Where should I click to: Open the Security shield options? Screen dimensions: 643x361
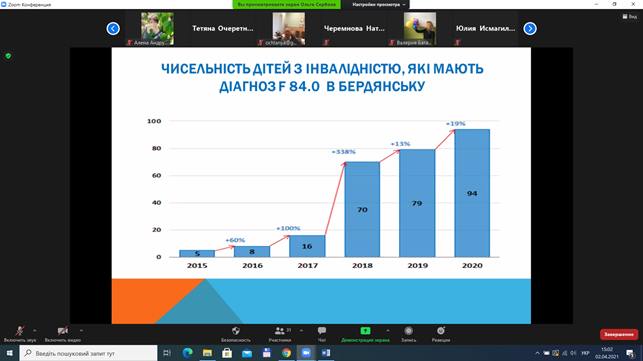coord(236,331)
